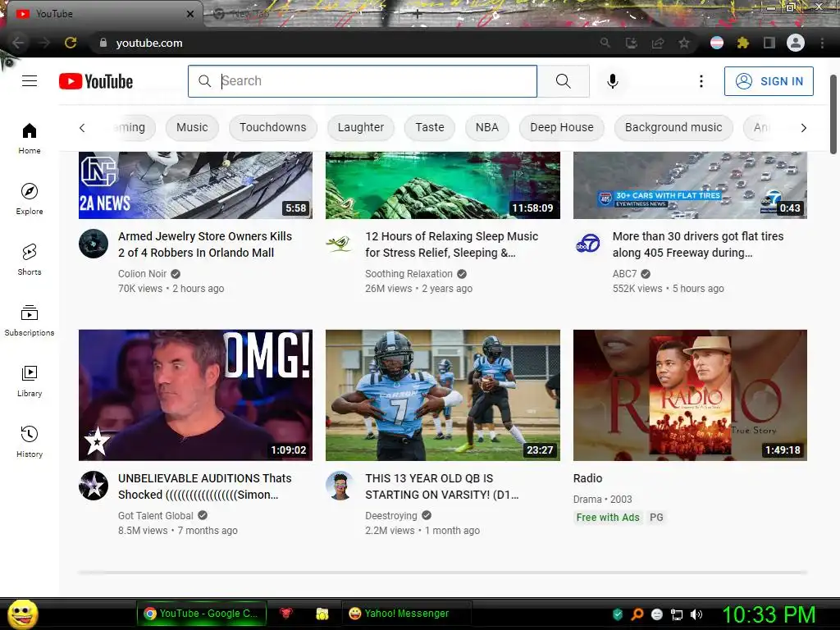Viewport: 840px width, 630px height.
Task: Click the volume speaker tray icon
Action: pyautogui.click(x=696, y=614)
